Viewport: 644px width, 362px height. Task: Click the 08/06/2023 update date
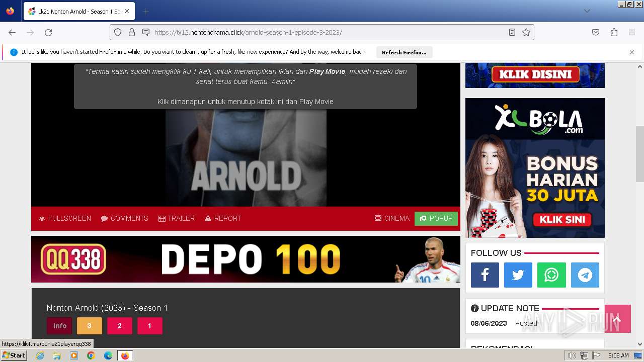pos(490,323)
